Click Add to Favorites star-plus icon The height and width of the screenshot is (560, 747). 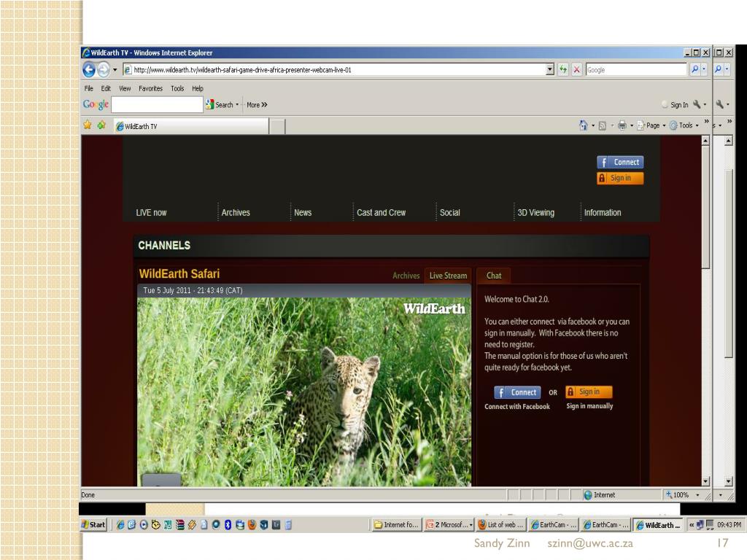pyautogui.click(x=101, y=125)
